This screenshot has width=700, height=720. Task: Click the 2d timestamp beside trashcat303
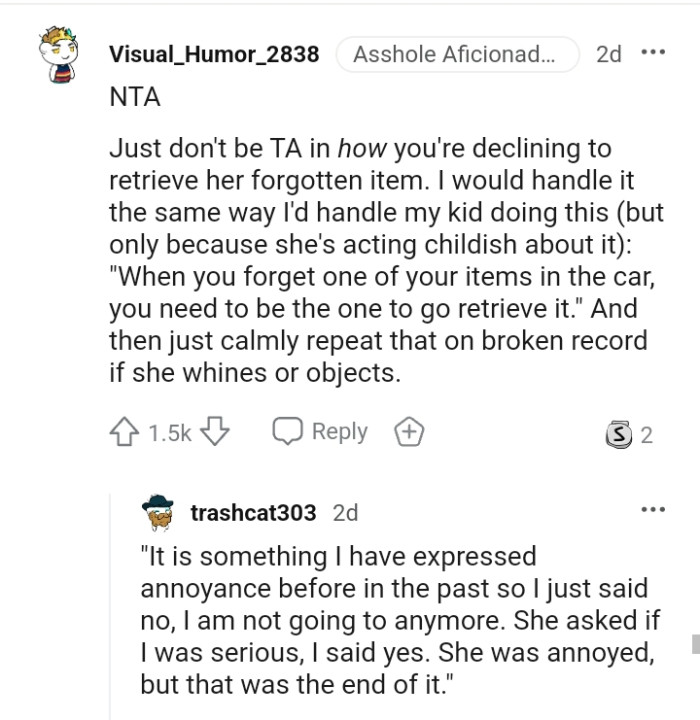tap(345, 513)
